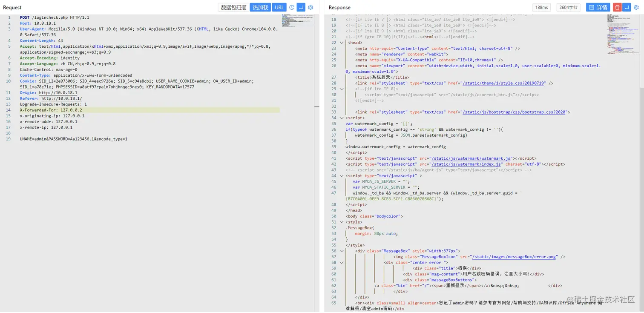Click the var watermark_config line

click(379, 123)
